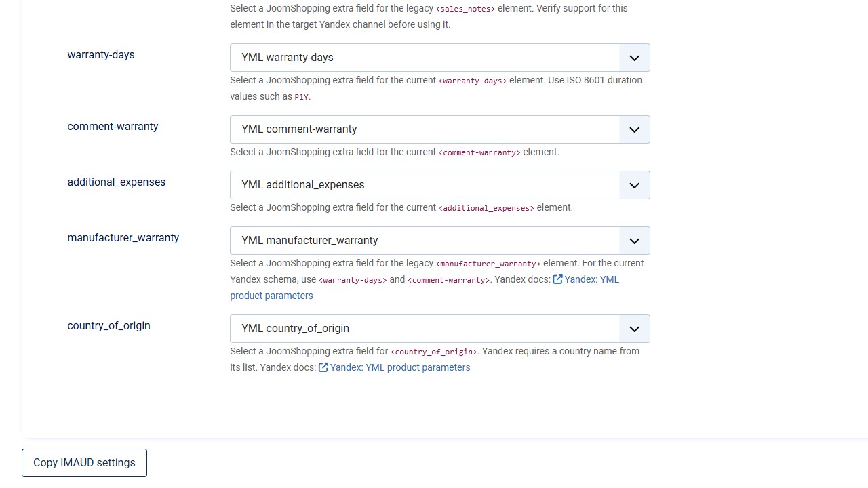Screen dimensions: 868x488
Task: Open the comment-warranty dropdown chevron
Action: point(635,129)
